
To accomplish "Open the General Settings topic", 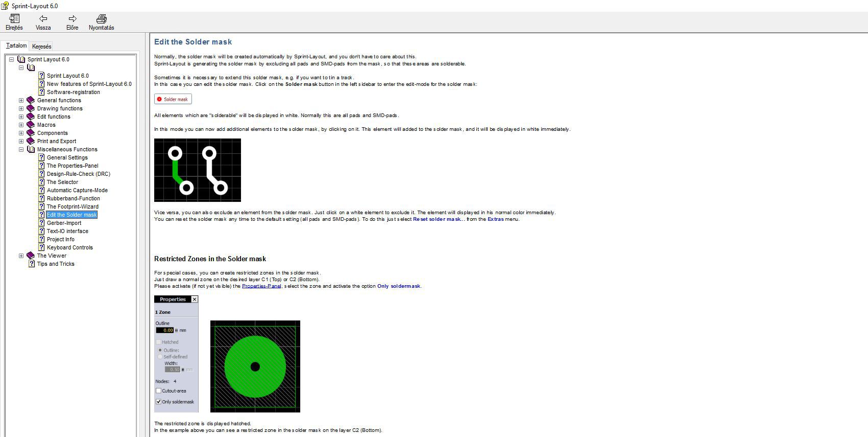I will [67, 157].
